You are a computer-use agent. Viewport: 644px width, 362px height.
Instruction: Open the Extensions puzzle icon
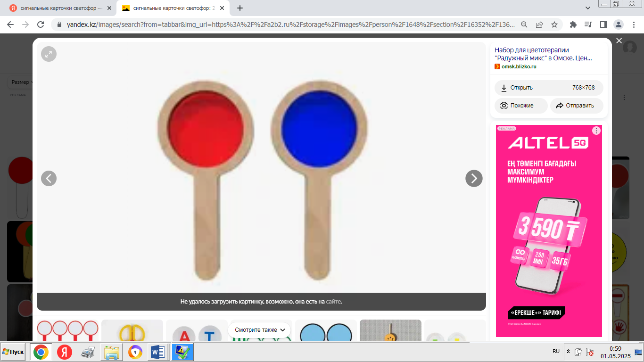pyautogui.click(x=573, y=25)
